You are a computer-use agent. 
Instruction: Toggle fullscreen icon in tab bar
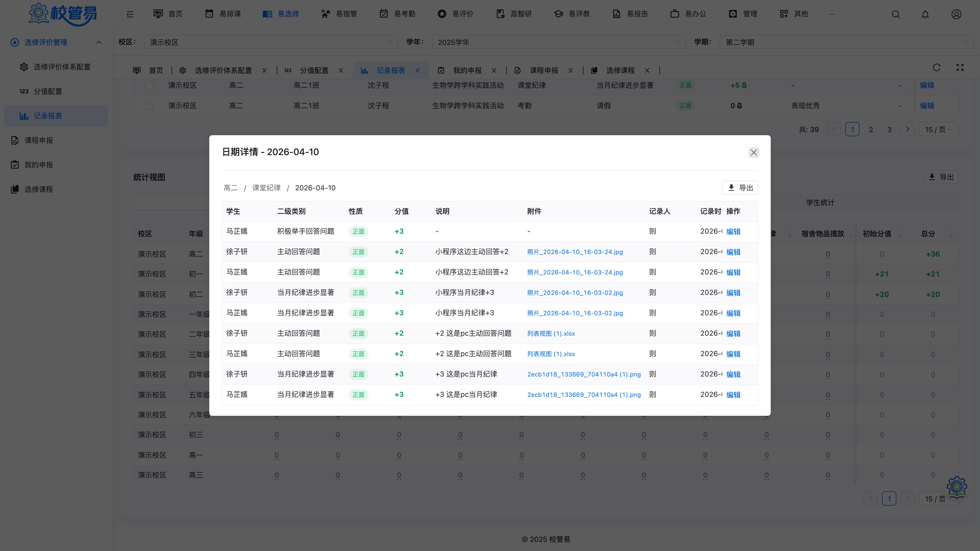tap(960, 67)
